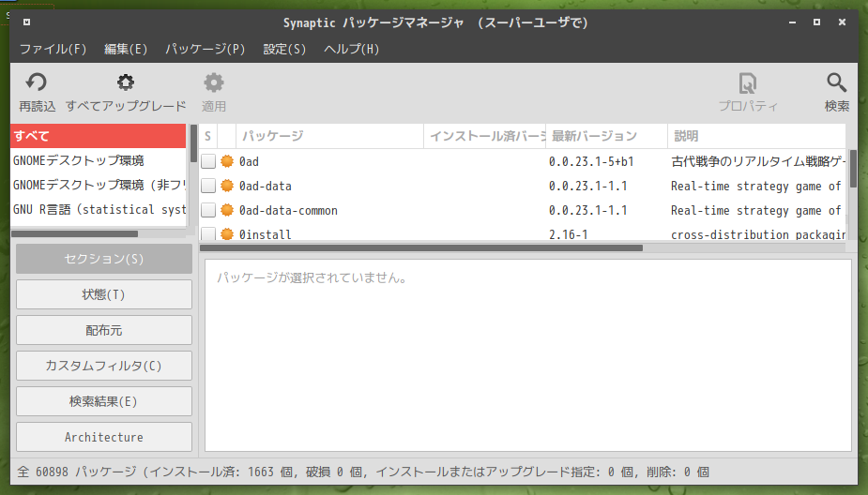Screen dimensions: 868x495
Task: Open the ファイル(F) menu
Action: coord(53,50)
